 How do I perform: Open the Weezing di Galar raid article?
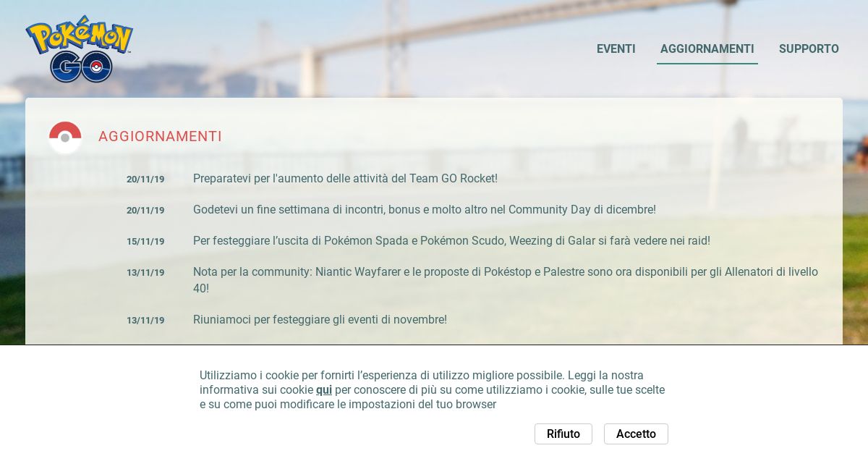pyautogui.click(x=451, y=241)
